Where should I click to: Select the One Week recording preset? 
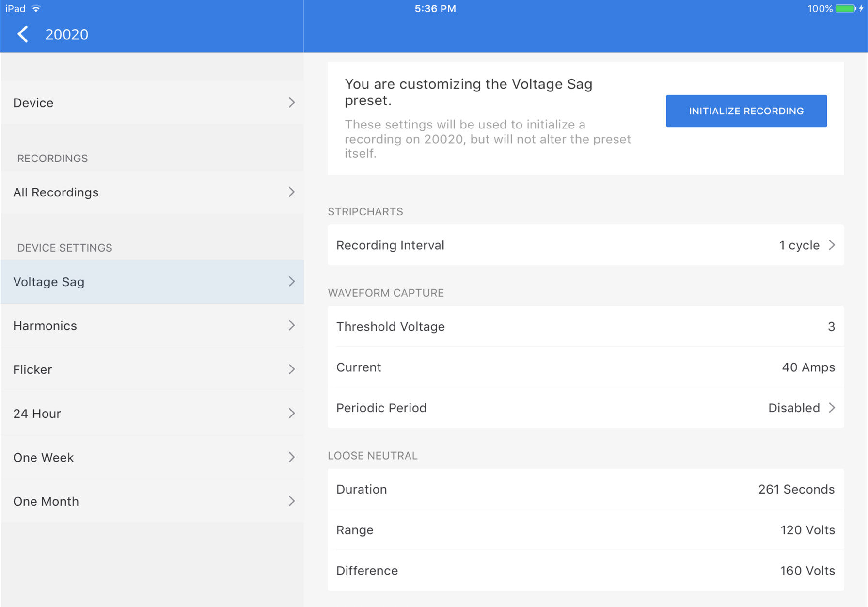click(x=152, y=457)
